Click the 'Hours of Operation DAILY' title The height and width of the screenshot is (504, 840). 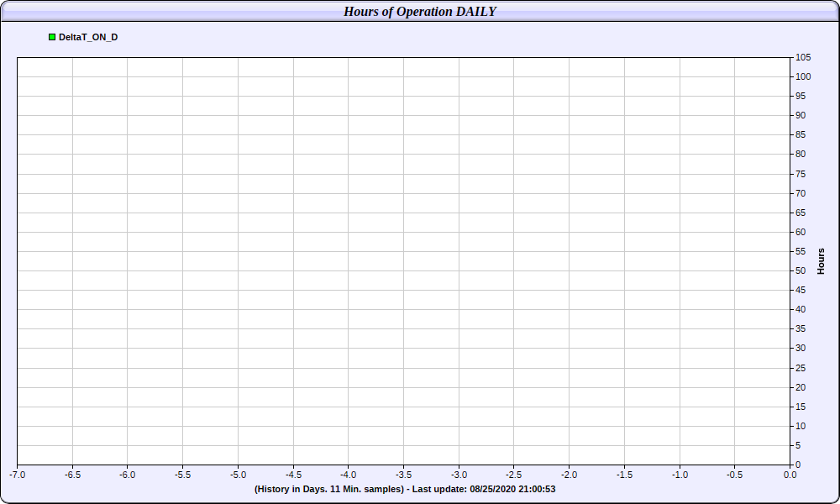pyautogui.click(x=420, y=11)
